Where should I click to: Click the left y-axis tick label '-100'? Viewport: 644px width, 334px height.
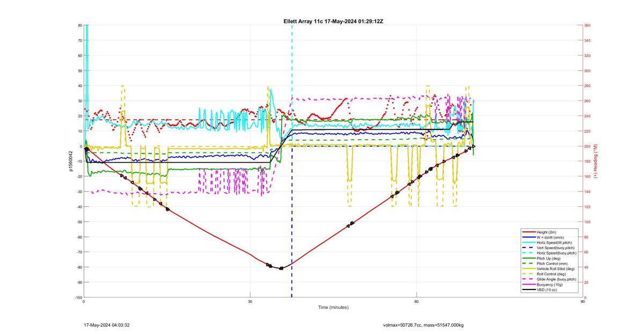tap(78, 297)
